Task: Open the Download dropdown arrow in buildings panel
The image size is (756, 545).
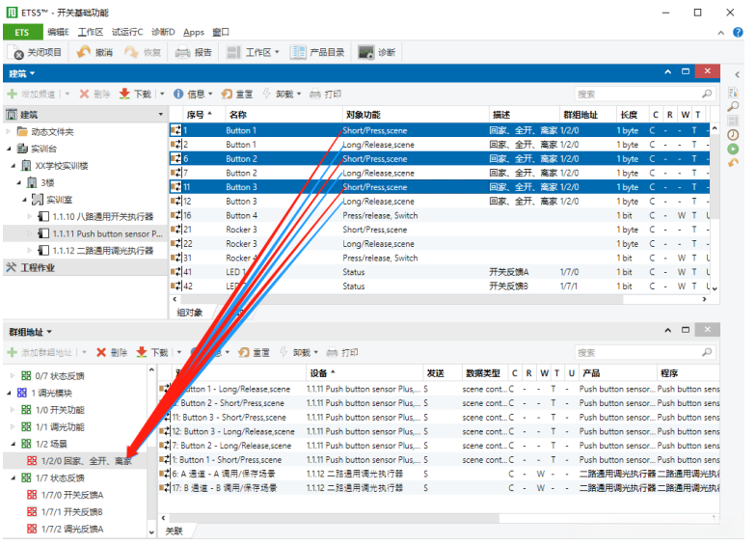Action: [x=162, y=95]
